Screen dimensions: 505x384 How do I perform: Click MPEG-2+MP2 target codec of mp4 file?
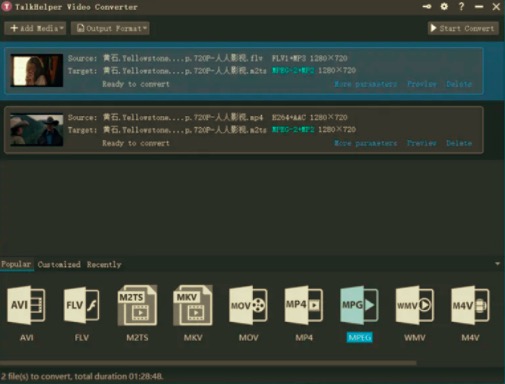pos(293,129)
